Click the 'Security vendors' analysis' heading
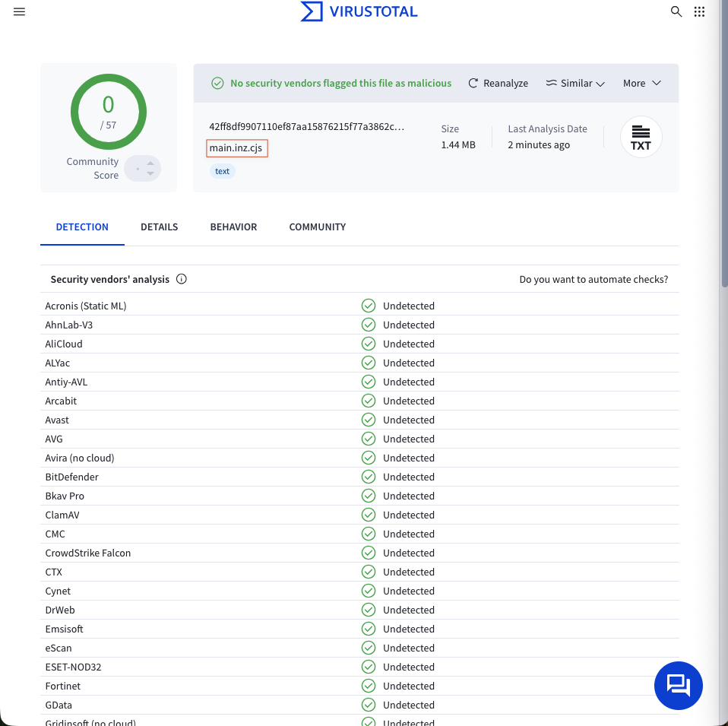Viewport: 728px width, 726px height. [110, 279]
